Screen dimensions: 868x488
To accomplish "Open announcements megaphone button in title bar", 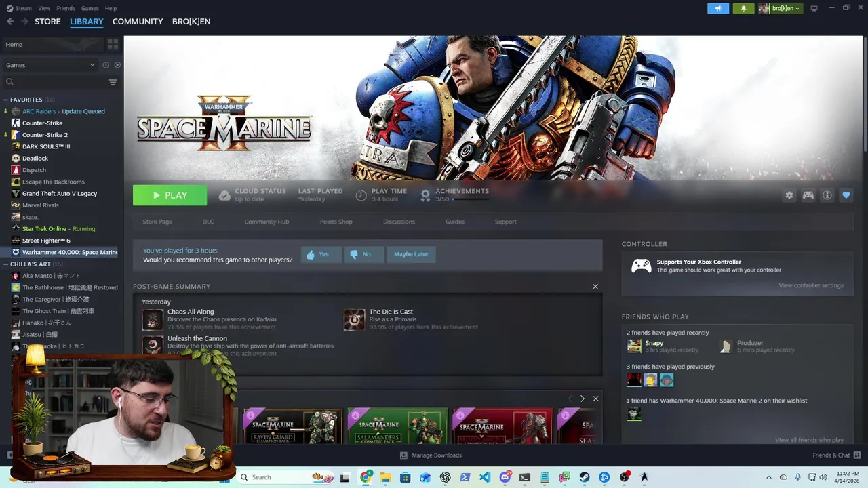I will coord(718,8).
